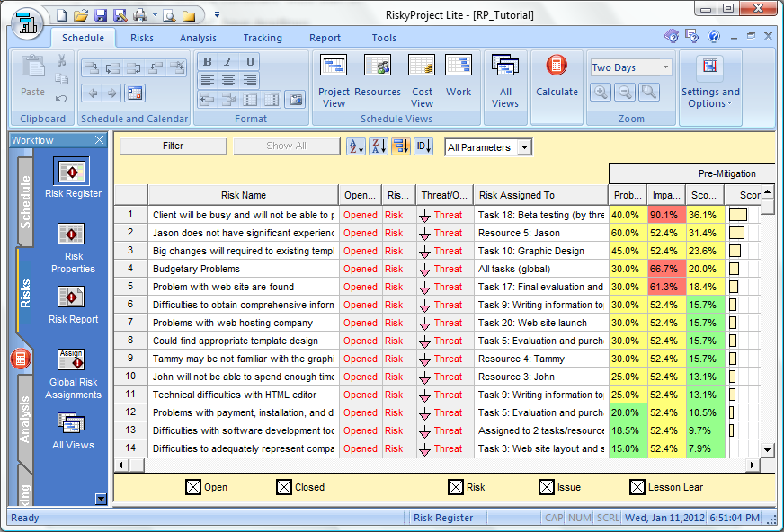Select Schedule vertical workflow tab
The width and height of the screenshot is (784, 532).
click(x=24, y=202)
